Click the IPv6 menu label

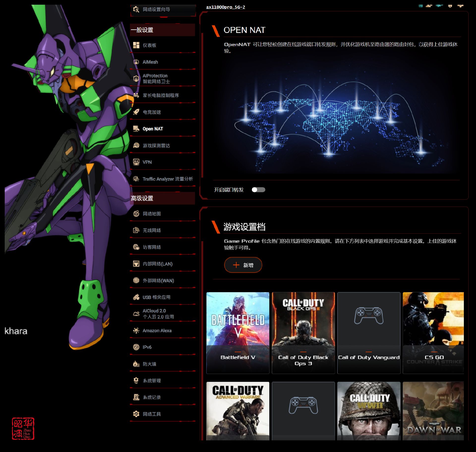click(x=147, y=347)
